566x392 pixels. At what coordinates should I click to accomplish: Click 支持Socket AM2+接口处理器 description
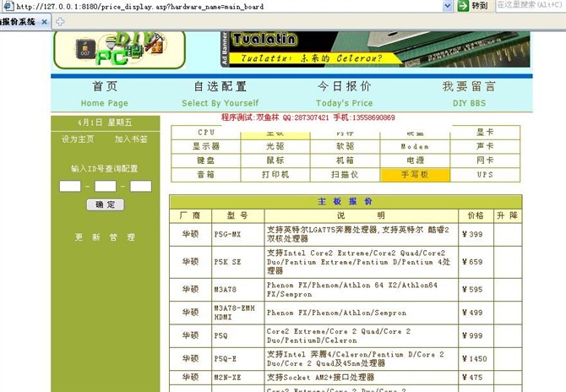tap(320, 378)
